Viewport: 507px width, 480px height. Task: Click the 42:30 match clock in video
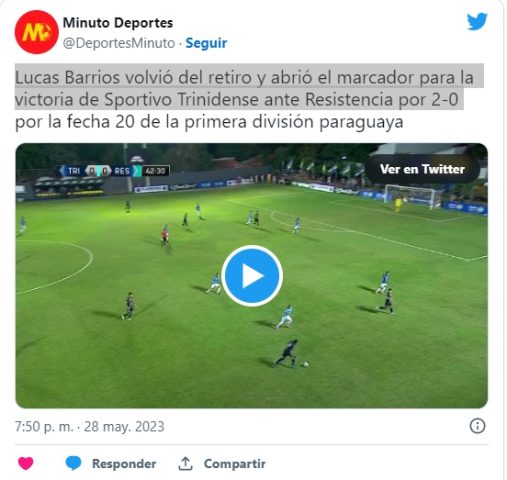click(x=156, y=171)
